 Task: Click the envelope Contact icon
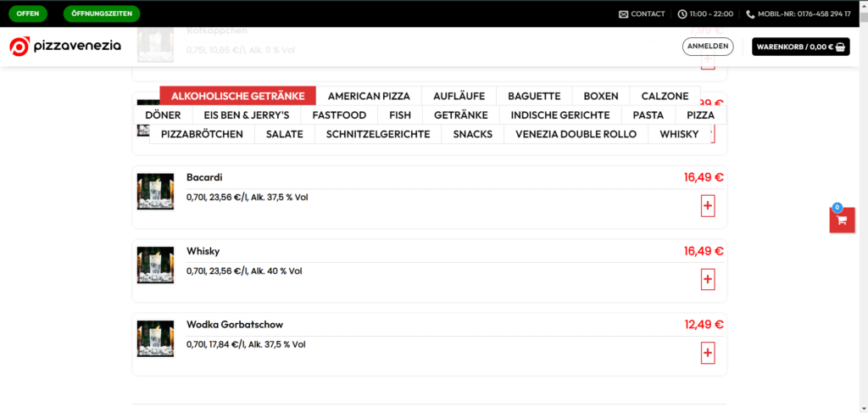tap(623, 14)
